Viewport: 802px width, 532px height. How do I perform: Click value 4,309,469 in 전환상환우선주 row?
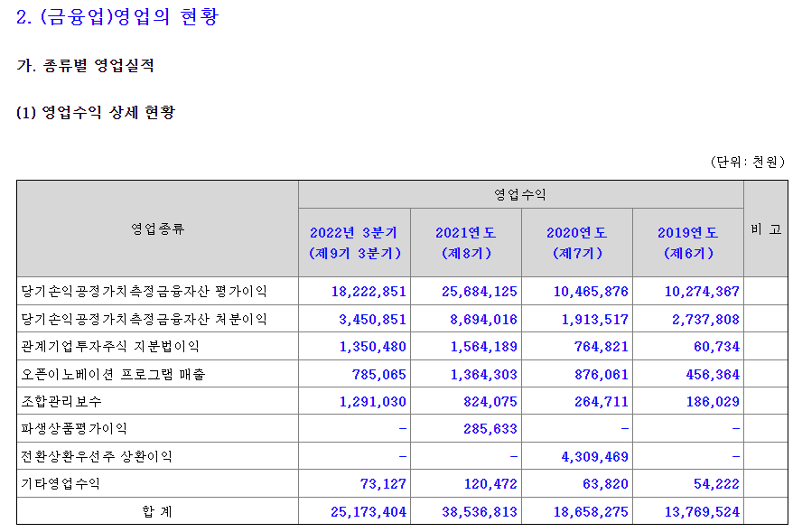(x=595, y=457)
